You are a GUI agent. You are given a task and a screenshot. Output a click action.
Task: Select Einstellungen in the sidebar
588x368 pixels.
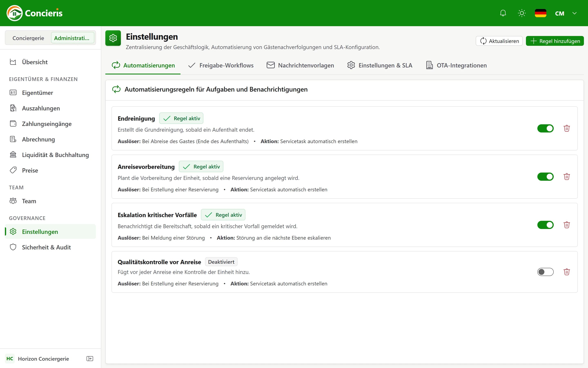(50, 232)
